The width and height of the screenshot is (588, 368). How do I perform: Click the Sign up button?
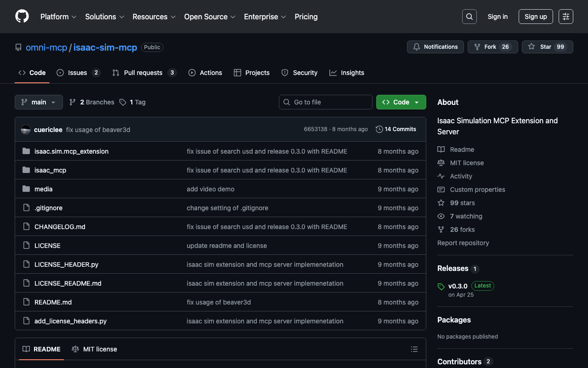click(x=535, y=17)
